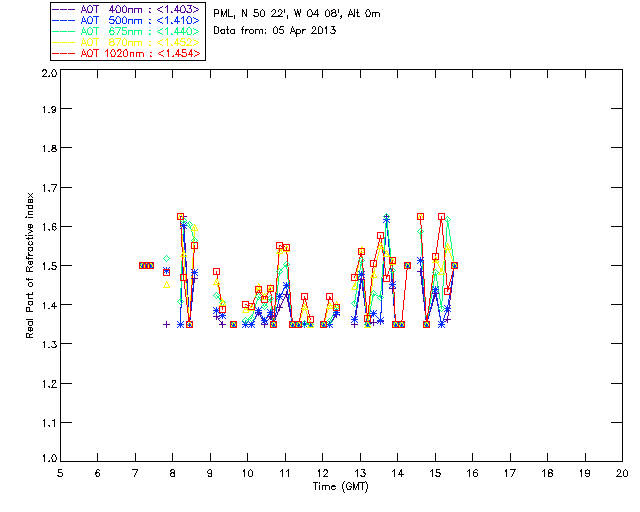Click the 17 hour x-axis label
Screen dimensions: 640x512
click(x=510, y=473)
